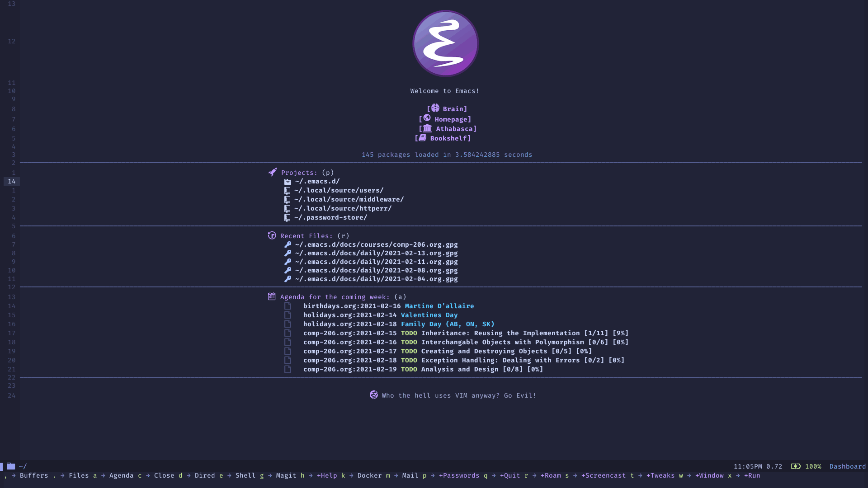Open ~/.local/source/users/ project
Image resolution: width=868 pixels, height=488 pixels.
(339, 190)
